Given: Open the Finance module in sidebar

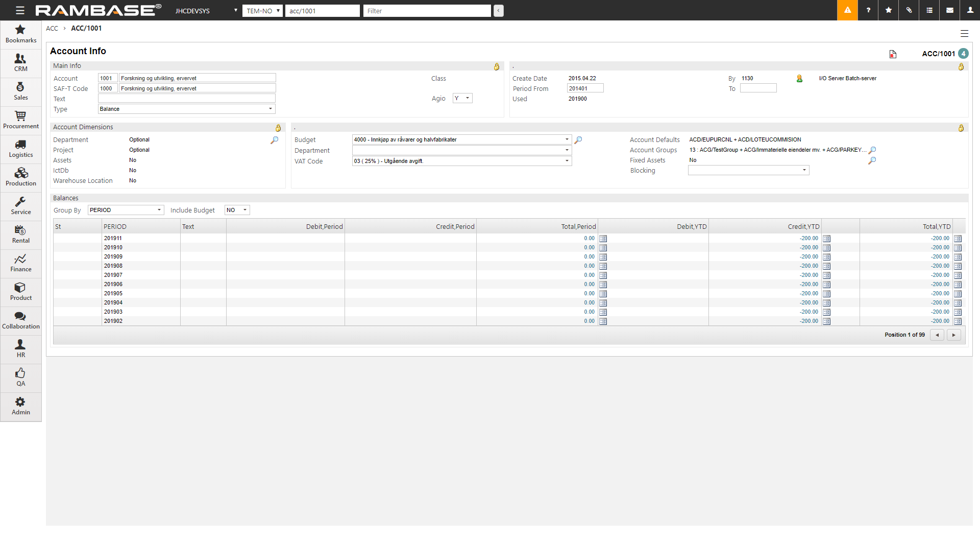Looking at the screenshot, I should 20,263.
